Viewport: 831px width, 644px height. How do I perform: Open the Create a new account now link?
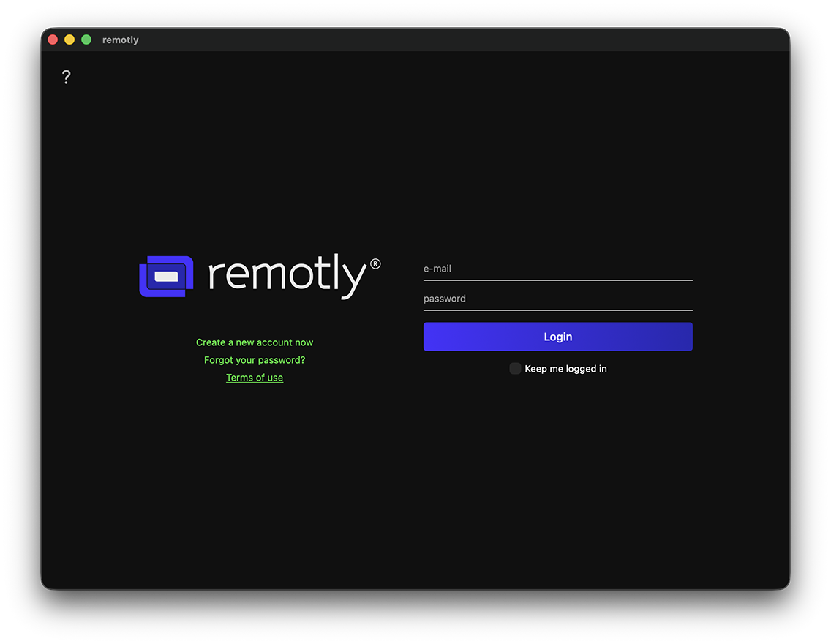[255, 342]
